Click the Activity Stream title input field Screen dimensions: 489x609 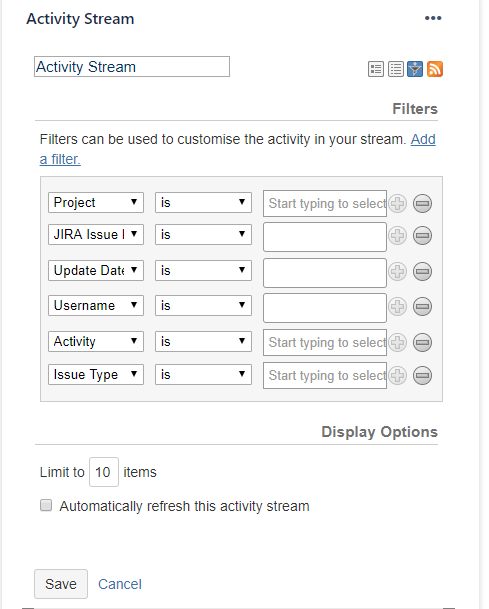tap(132, 67)
